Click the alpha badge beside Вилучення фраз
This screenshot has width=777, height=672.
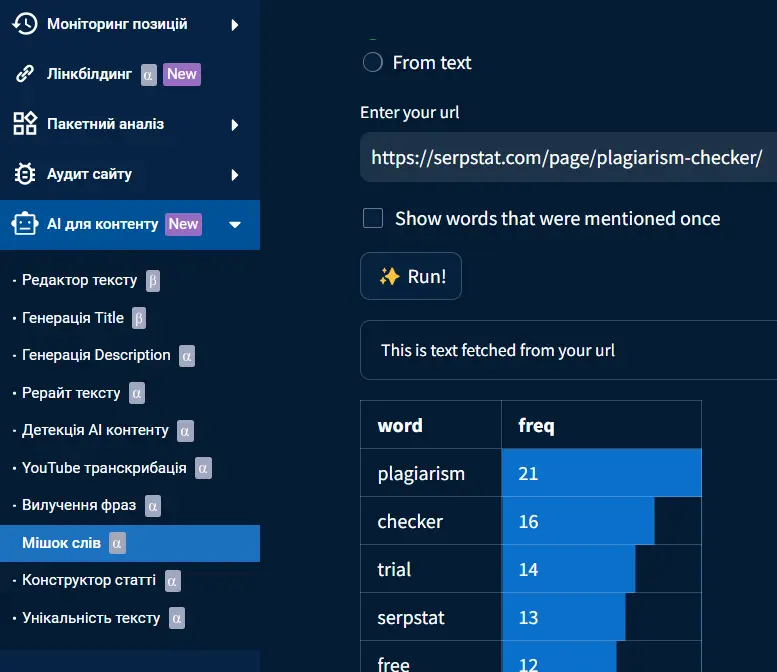pos(153,506)
